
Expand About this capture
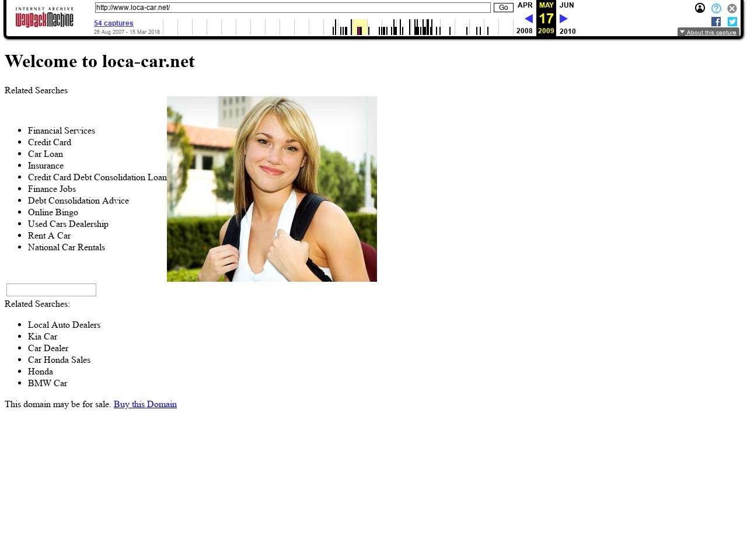[708, 32]
